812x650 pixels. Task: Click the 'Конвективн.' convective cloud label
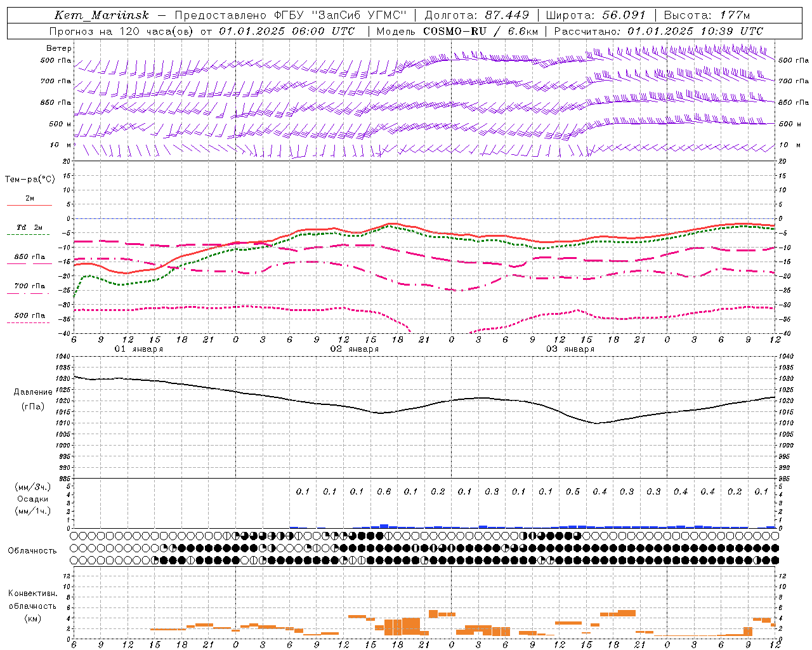pyautogui.click(x=32, y=594)
